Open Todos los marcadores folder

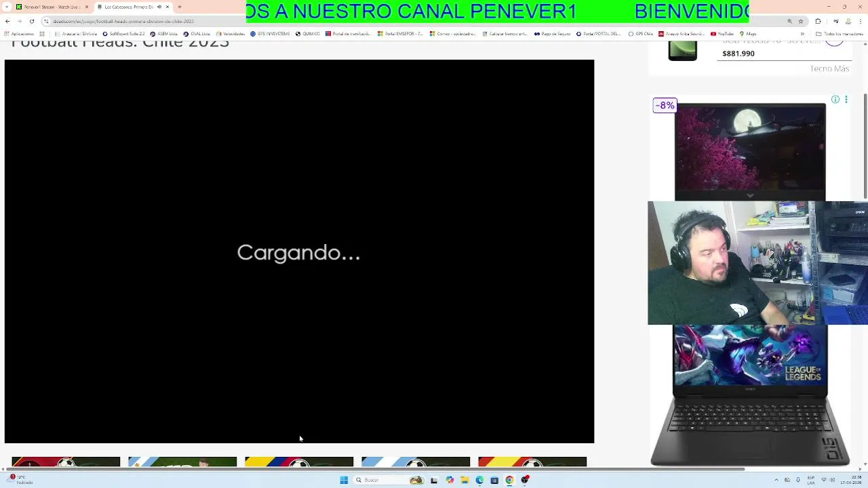[840, 34]
